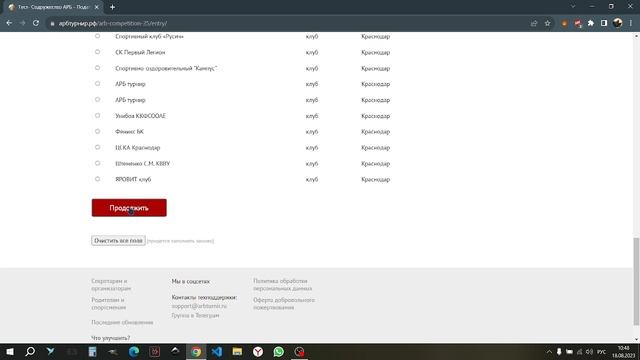This screenshot has height=360, width=640.
Task: Click the red Продолжить button
Action: (129, 208)
